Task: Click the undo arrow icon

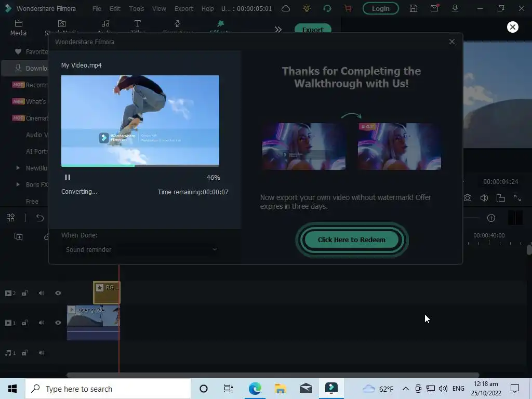Action: pyautogui.click(x=39, y=218)
